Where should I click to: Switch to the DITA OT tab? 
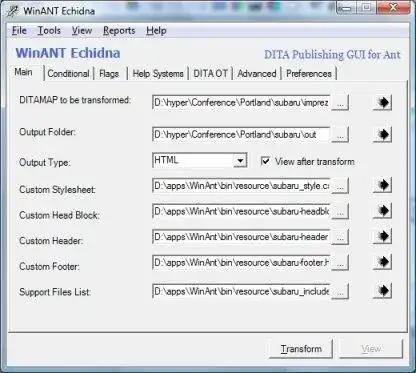pyautogui.click(x=210, y=74)
